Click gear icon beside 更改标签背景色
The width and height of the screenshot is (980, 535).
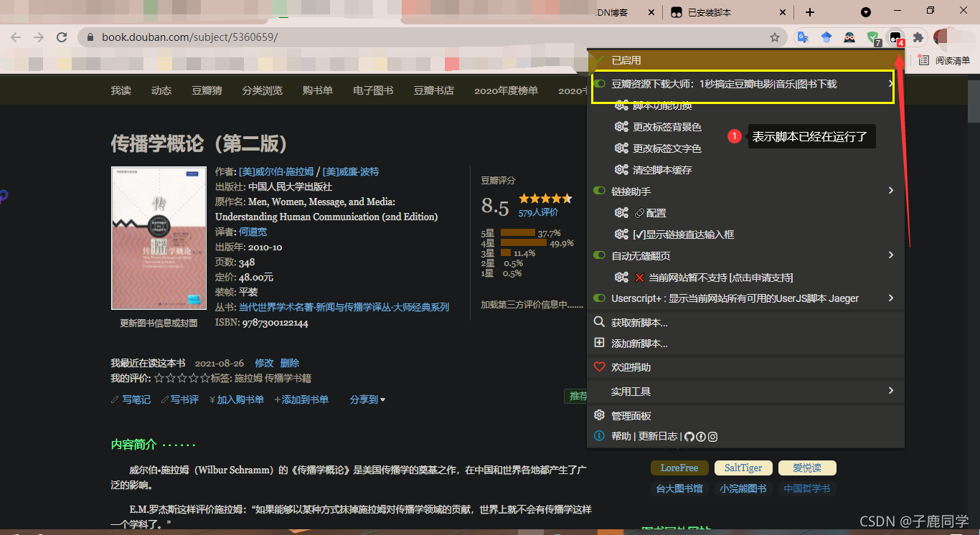(x=621, y=127)
